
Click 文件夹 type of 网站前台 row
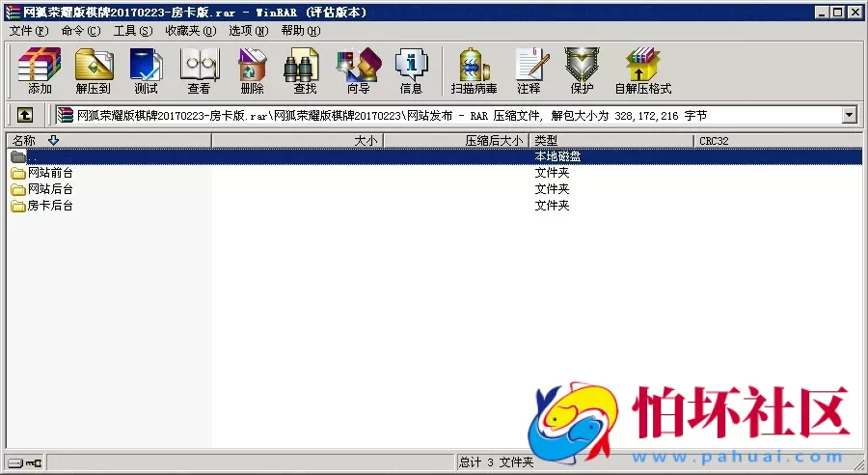point(552,173)
